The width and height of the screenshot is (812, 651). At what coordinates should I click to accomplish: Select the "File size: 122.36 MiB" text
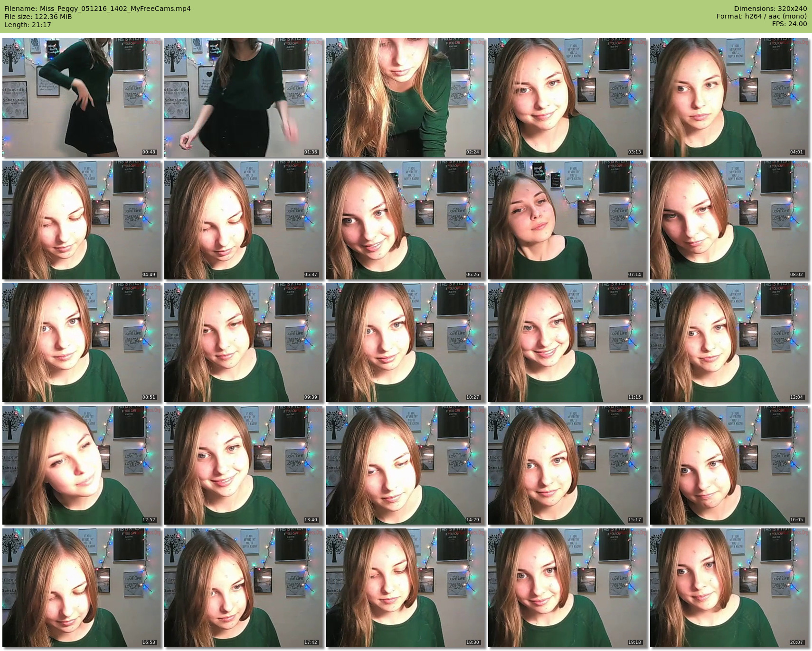[38, 17]
